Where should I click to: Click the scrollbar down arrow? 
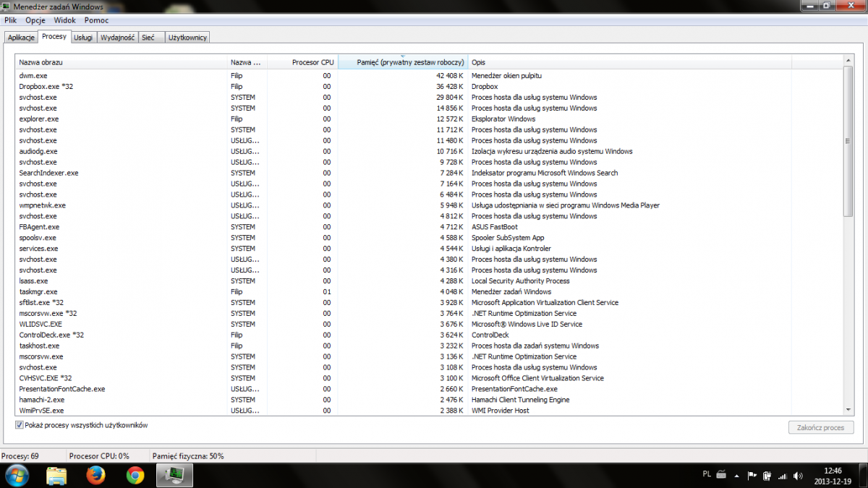coord(848,410)
